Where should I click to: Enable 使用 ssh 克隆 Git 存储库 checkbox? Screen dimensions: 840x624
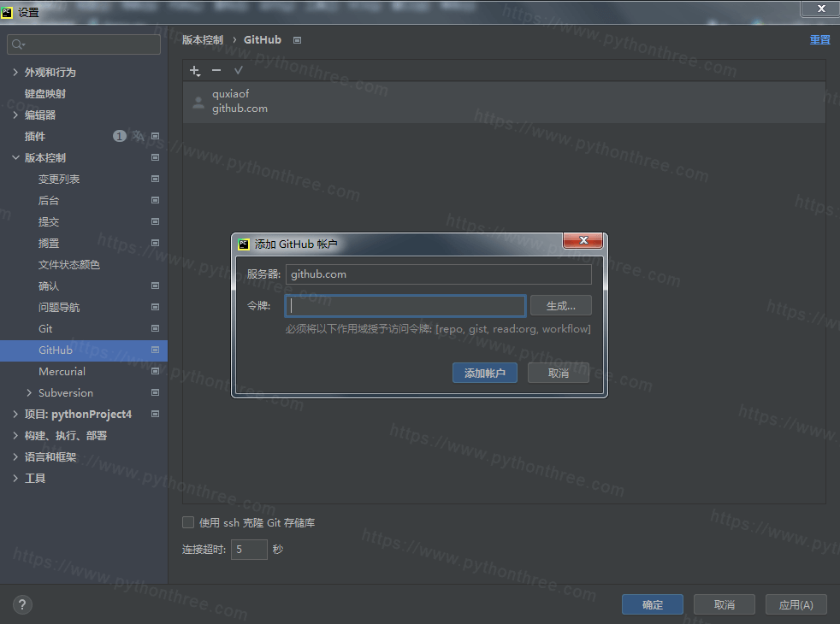click(188, 522)
